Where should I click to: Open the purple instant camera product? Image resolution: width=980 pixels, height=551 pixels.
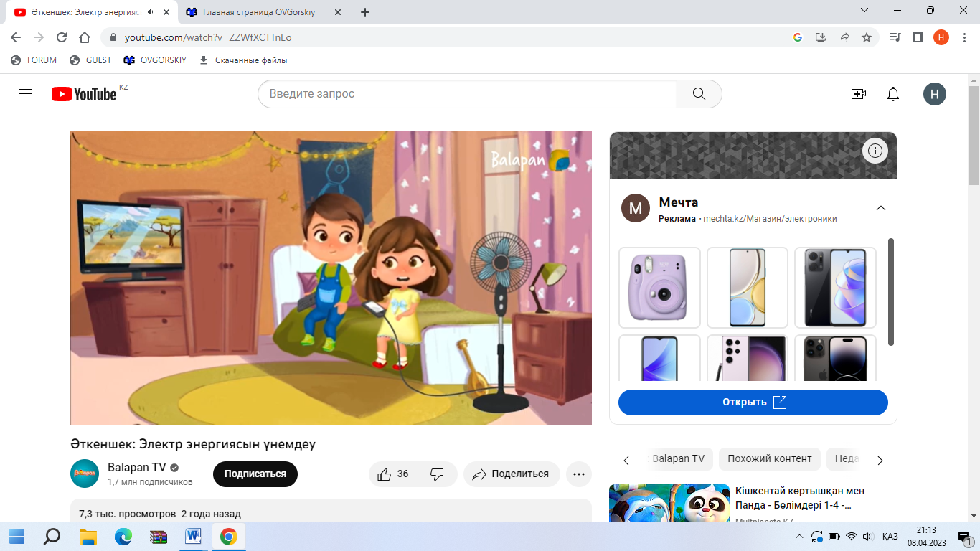[659, 288]
